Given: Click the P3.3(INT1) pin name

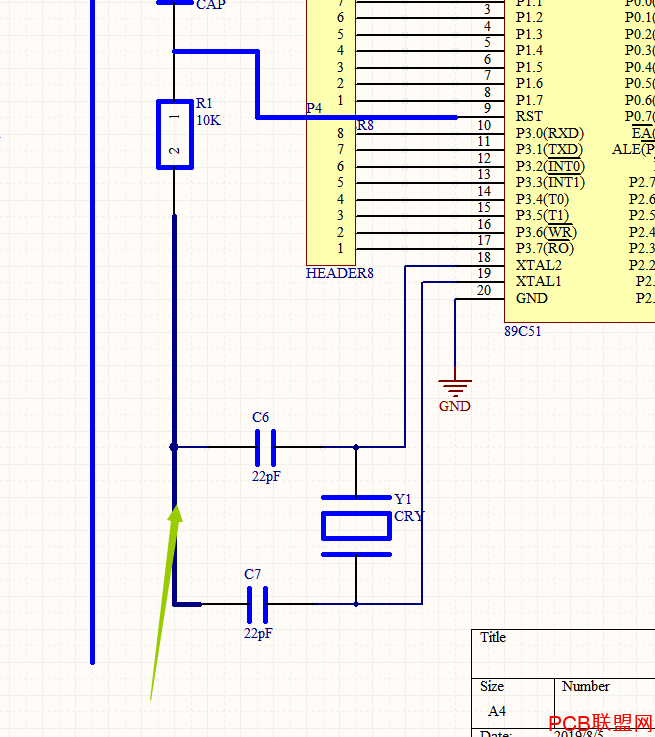Looking at the screenshot, I should 550,183.
